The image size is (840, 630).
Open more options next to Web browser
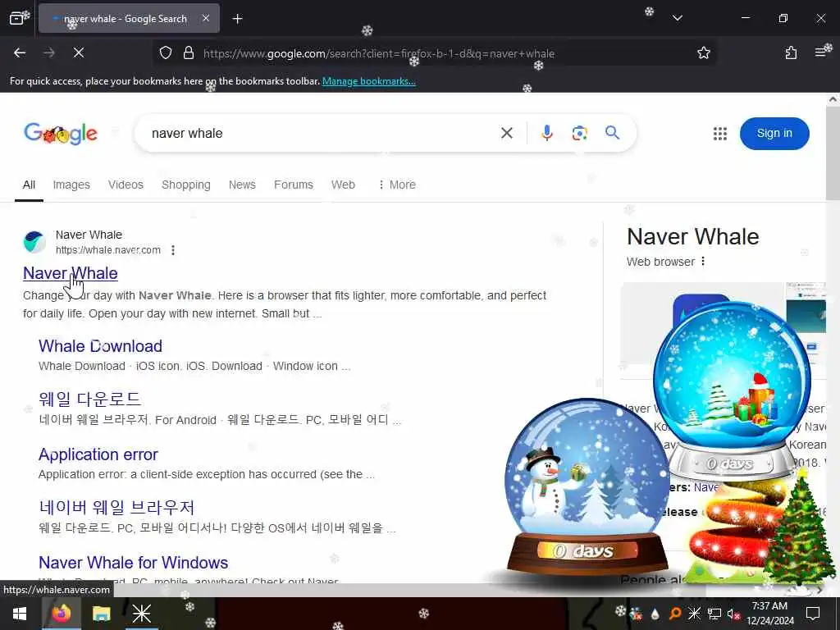point(703,262)
